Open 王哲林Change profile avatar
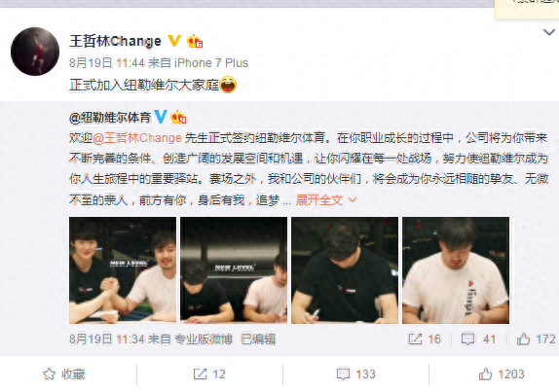559x392 pixels. coord(35,52)
